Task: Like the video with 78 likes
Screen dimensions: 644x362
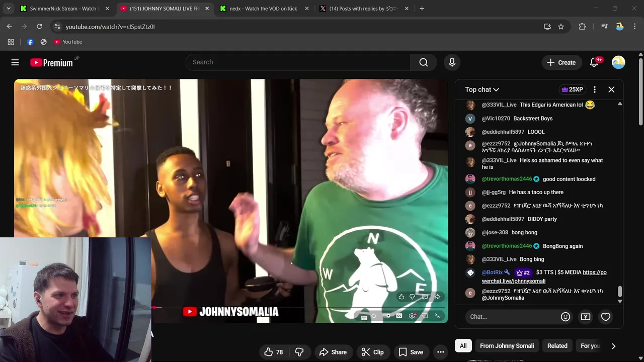Action: pyautogui.click(x=274, y=352)
